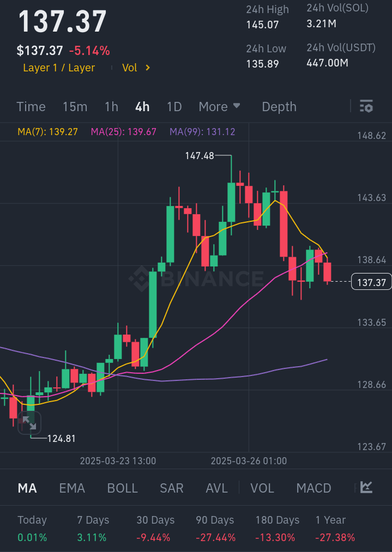
Task: Open chart settings icon beside Depth
Action: (366, 107)
